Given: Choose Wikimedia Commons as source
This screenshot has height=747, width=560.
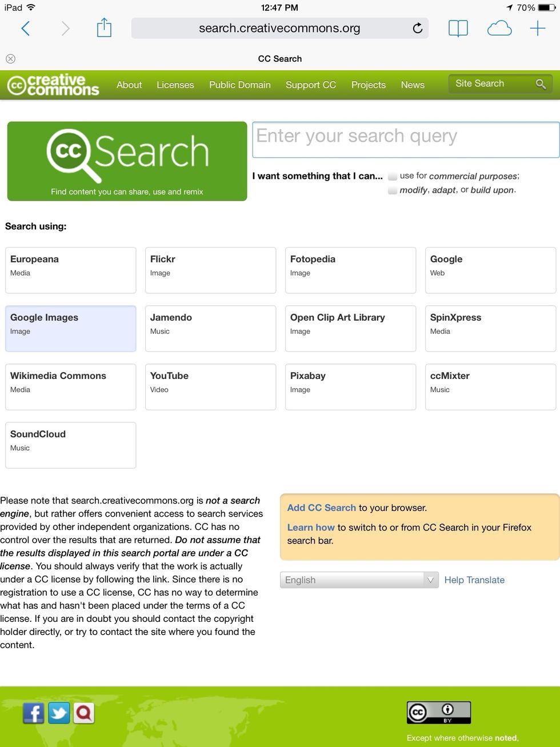Looking at the screenshot, I should [x=71, y=387].
